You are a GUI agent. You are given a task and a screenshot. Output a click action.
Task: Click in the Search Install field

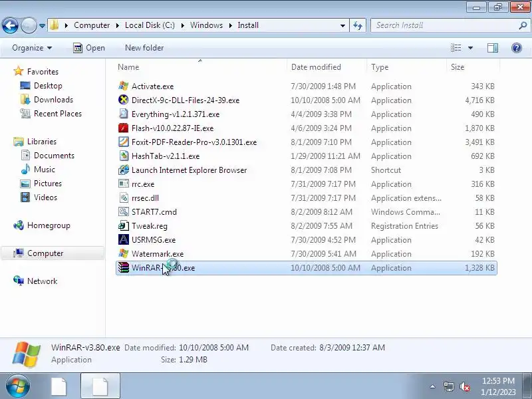pyautogui.click(x=444, y=25)
